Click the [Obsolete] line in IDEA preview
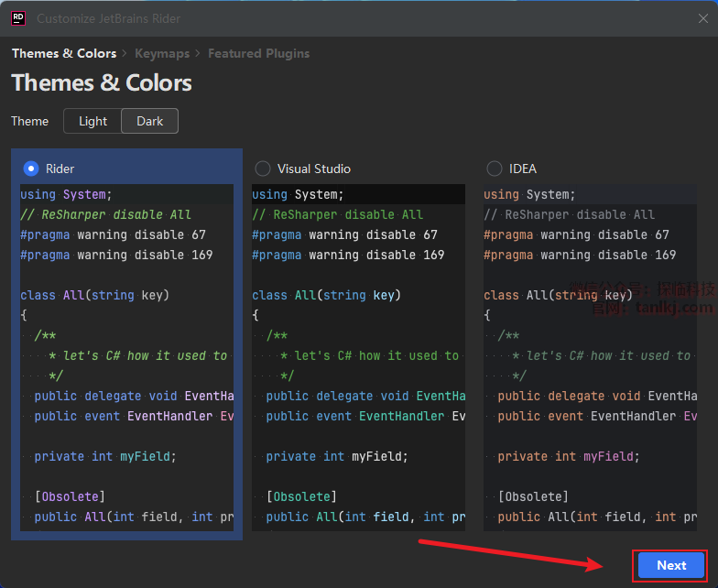Image resolution: width=718 pixels, height=588 pixels. [533, 496]
